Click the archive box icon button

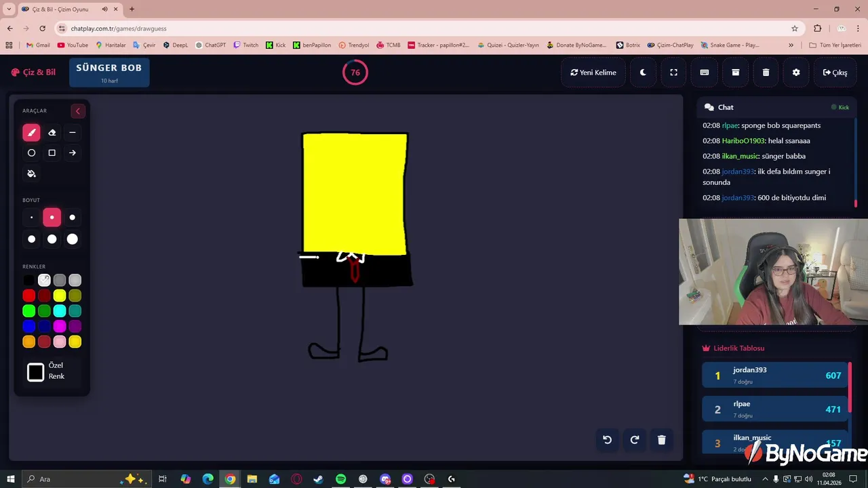click(735, 73)
